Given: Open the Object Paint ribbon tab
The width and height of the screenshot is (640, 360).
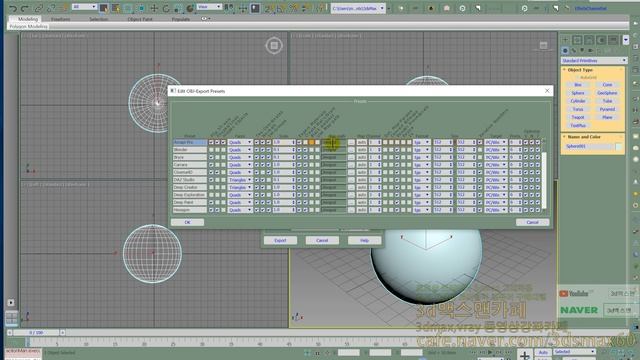Looking at the screenshot, I should (140, 19).
